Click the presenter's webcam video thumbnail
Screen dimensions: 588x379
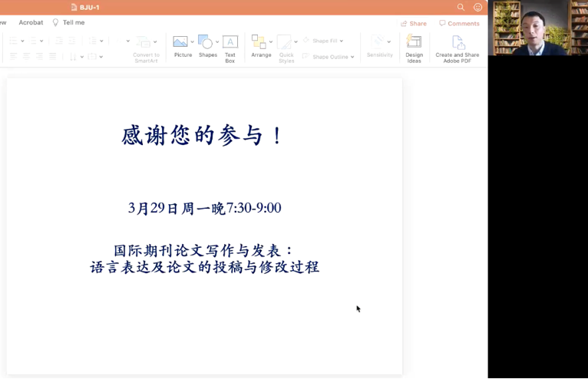[538, 28]
